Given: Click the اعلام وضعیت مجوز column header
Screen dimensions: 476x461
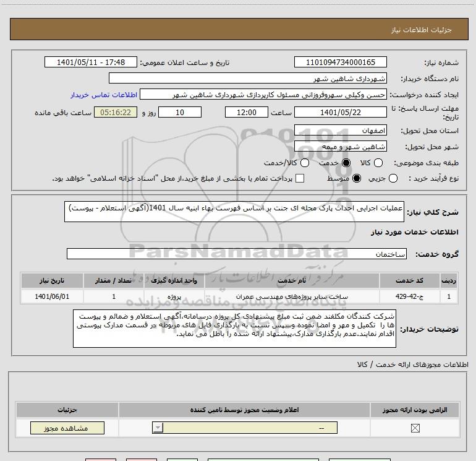Looking at the screenshot, I should pos(244,410).
